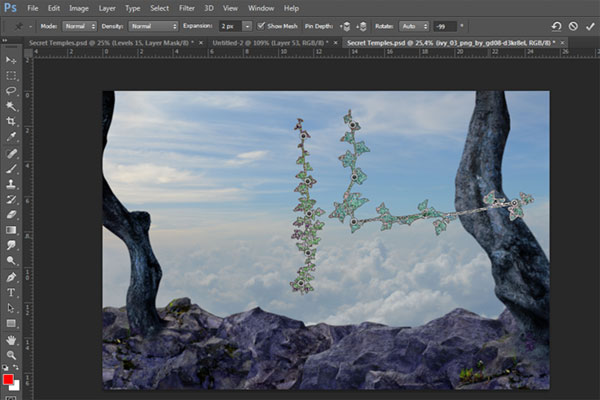Screen dimensions: 600x400
Task: Select the Brush tool
Action: pos(11,168)
